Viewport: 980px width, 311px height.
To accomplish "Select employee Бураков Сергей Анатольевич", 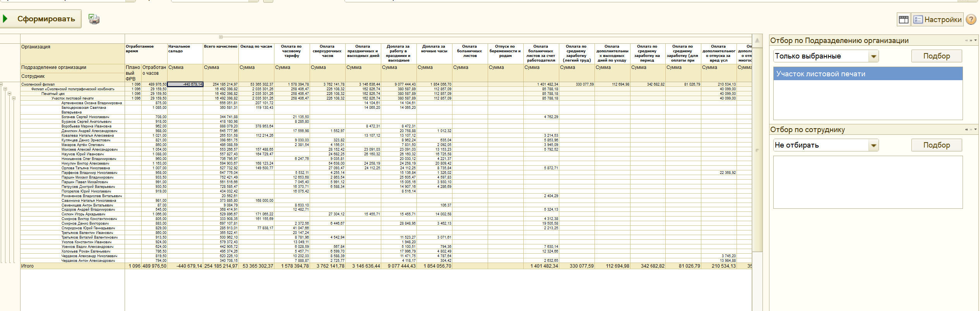I will 86,121.
